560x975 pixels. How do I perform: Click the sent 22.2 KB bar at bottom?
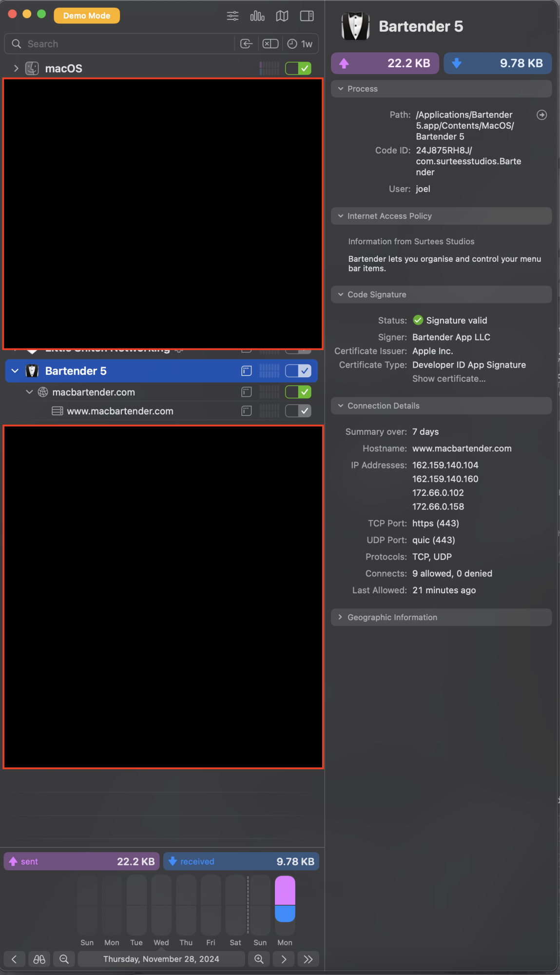tap(82, 861)
